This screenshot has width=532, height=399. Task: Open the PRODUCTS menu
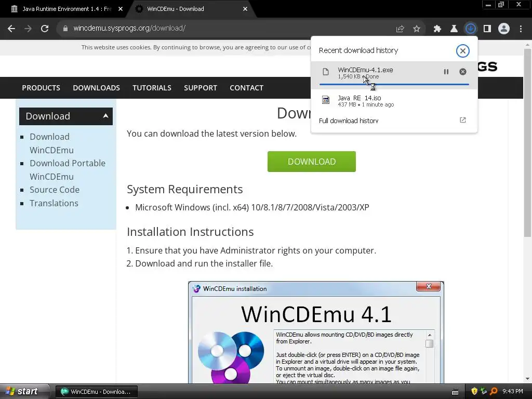click(41, 88)
